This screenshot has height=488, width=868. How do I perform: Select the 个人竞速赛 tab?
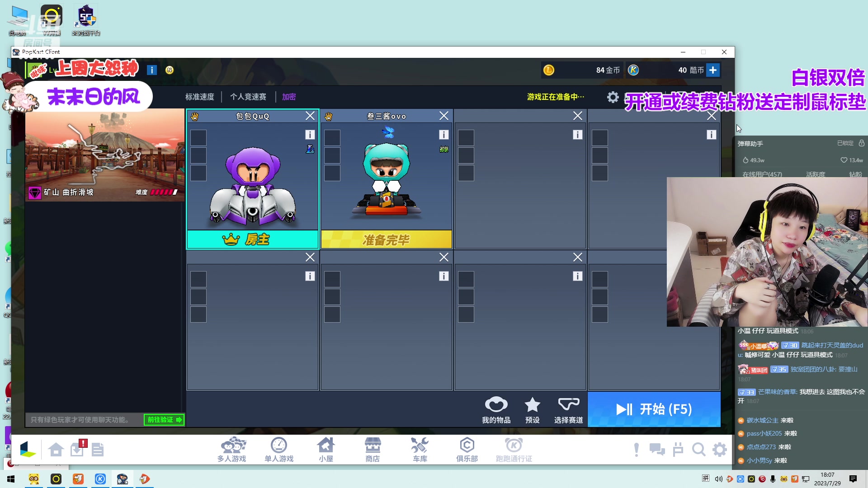[248, 97]
